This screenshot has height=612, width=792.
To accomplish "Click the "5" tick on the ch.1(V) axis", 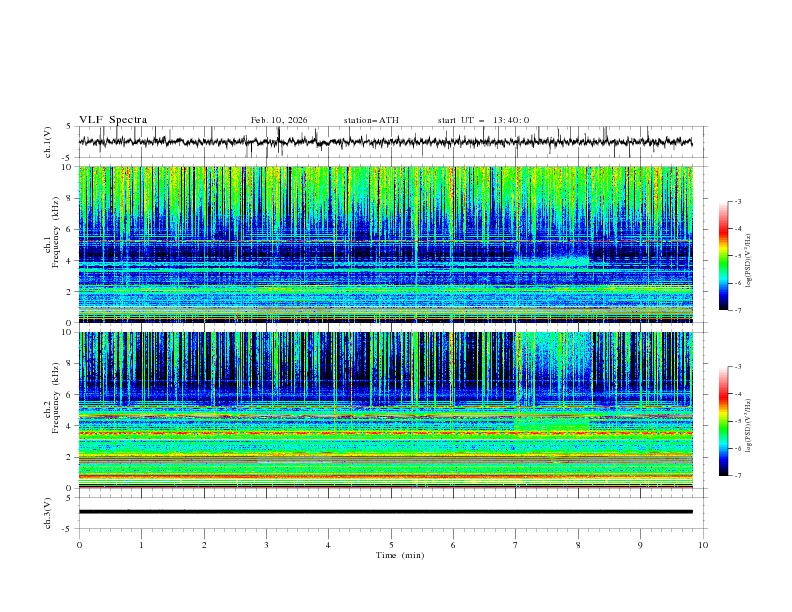I will (x=70, y=126).
